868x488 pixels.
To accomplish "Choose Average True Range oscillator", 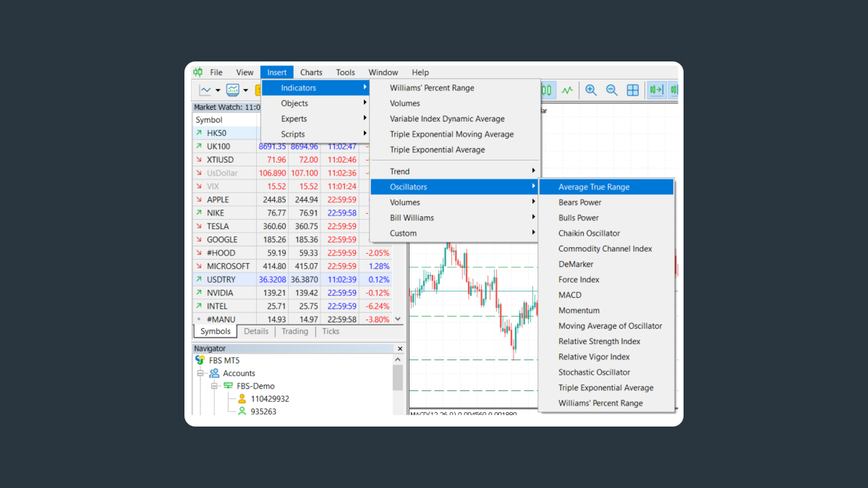I will pos(606,187).
